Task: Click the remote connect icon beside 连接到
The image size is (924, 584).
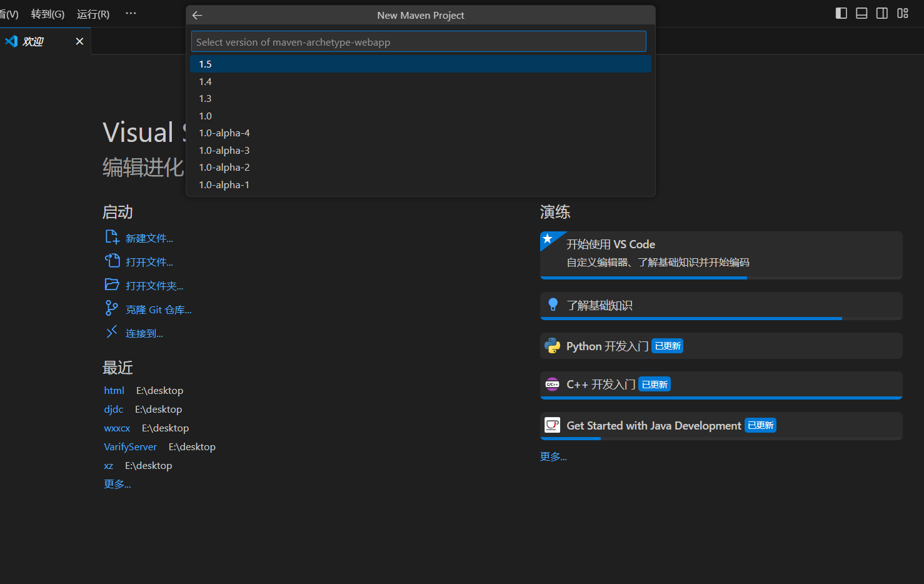Action: click(x=112, y=332)
